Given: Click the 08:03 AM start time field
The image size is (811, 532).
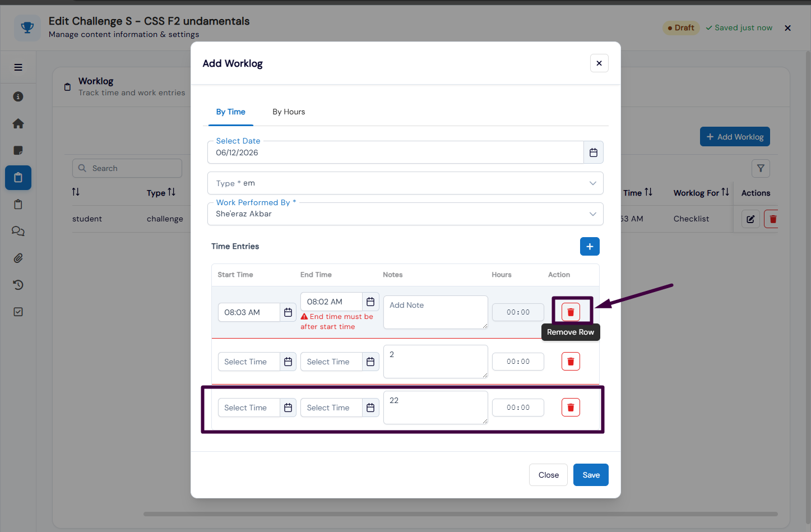Looking at the screenshot, I should [249, 312].
